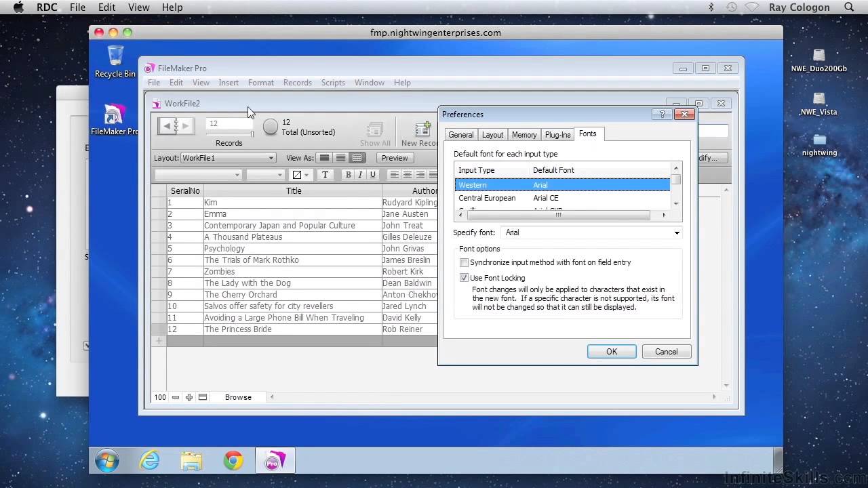
Task: Open Specify font Arial dropdown
Action: pos(591,232)
